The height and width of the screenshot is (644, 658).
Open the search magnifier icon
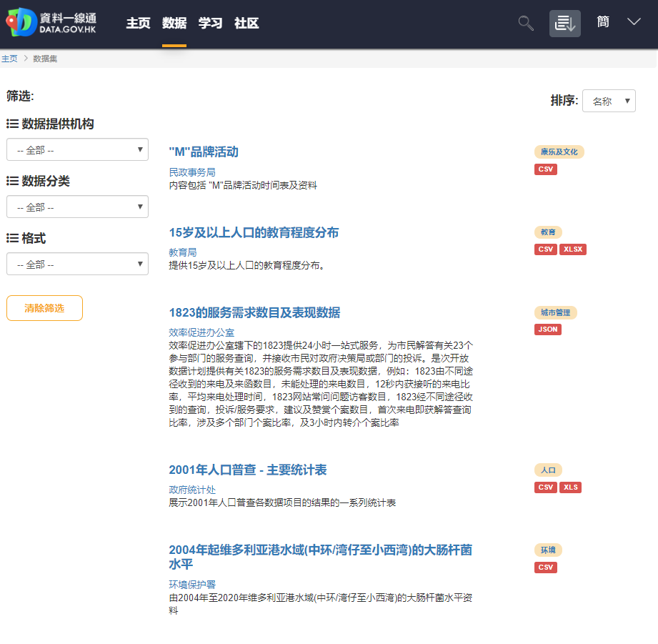(526, 23)
